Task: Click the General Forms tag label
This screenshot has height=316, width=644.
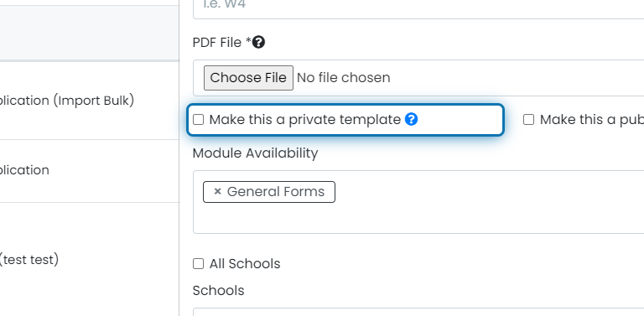Action: point(276,192)
